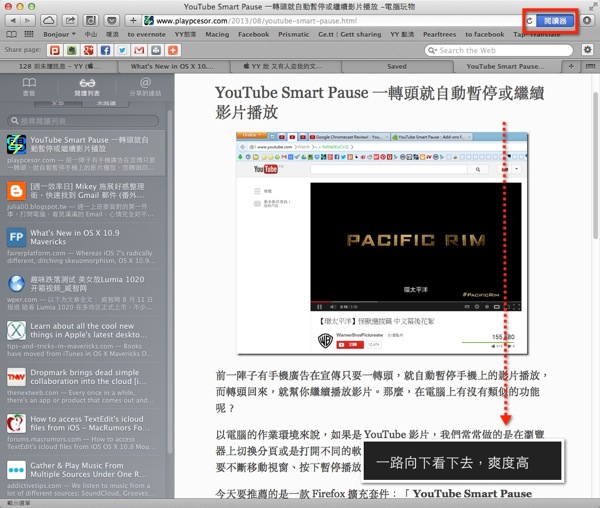Select the Shared Links @ tab in sidebar
The image size is (600, 508).
pyautogui.click(x=145, y=86)
